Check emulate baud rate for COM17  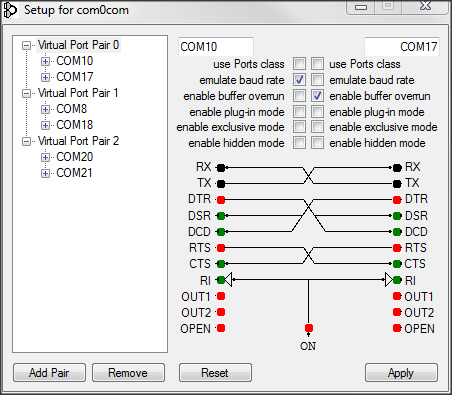[x=317, y=79]
